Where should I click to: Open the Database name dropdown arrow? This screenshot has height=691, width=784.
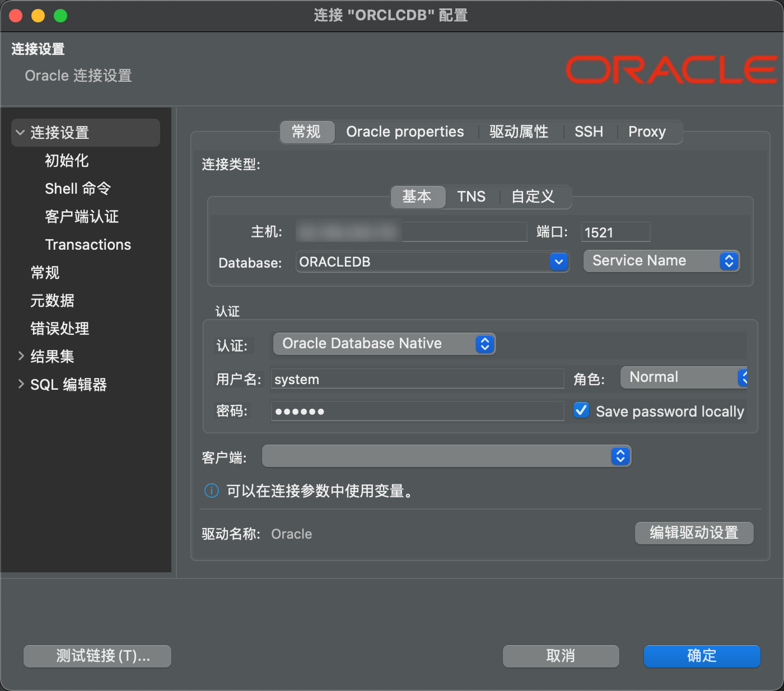click(559, 262)
